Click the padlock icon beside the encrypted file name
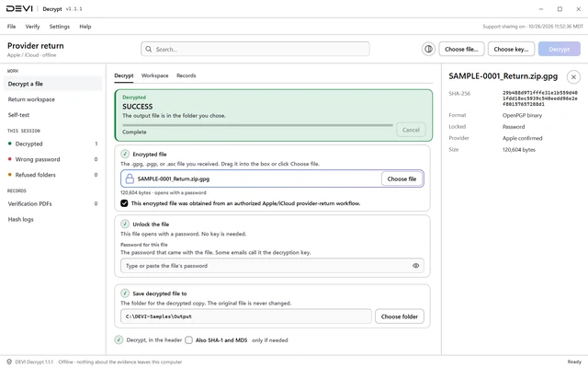Screen dimensions: 588x368 tap(130, 178)
